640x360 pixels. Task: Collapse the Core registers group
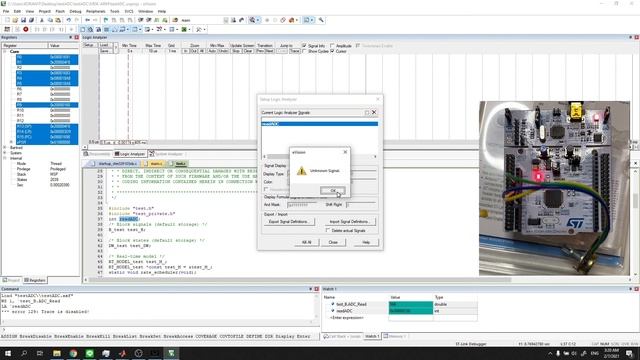5,51
